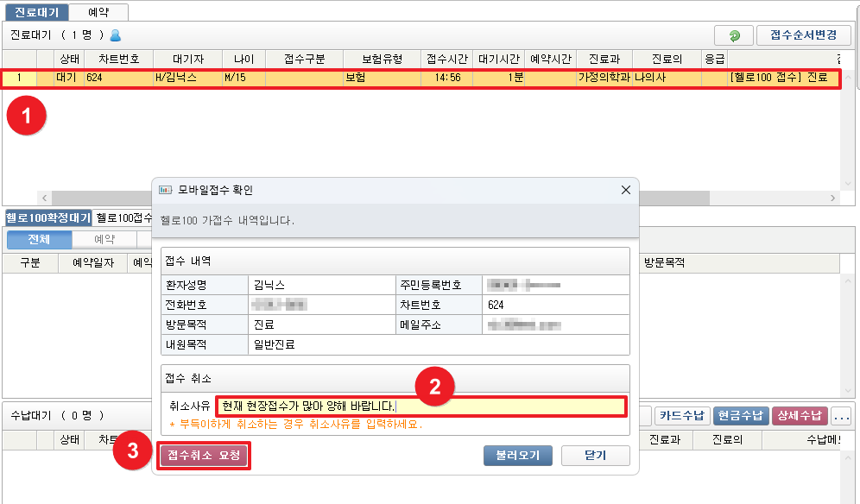Click the 카드수납 button
The image size is (860, 504).
682,417
